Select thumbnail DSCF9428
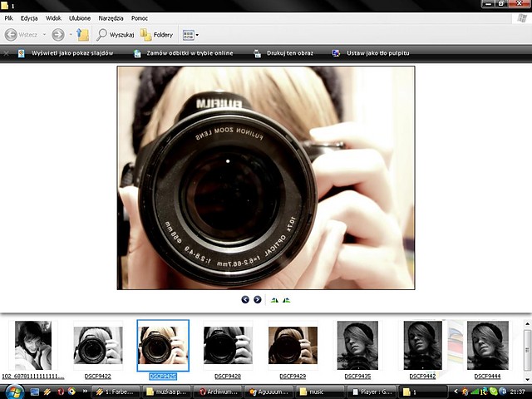 228,346
